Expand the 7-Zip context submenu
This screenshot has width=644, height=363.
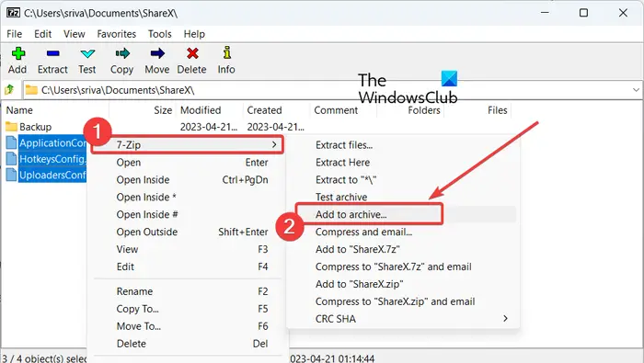pyautogui.click(x=188, y=145)
